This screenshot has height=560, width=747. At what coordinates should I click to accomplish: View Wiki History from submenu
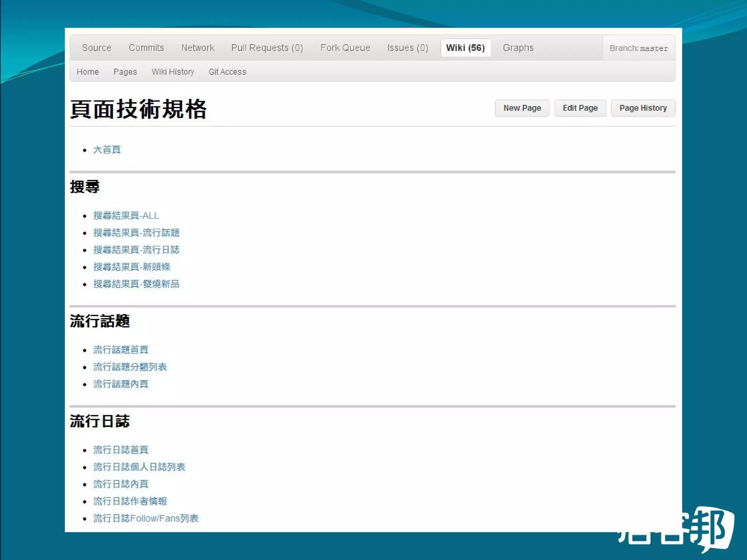pyautogui.click(x=173, y=72)
